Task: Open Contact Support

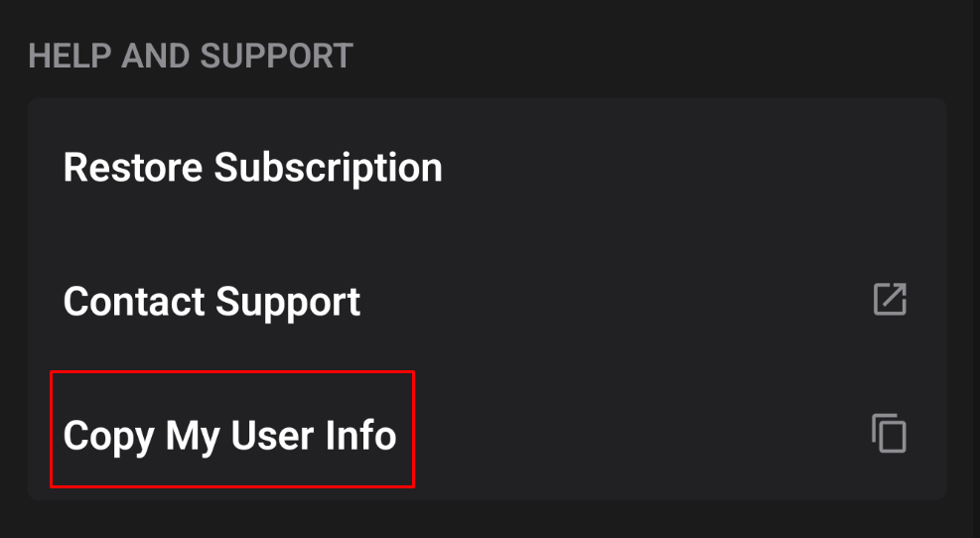Action: tap(211, 301)
